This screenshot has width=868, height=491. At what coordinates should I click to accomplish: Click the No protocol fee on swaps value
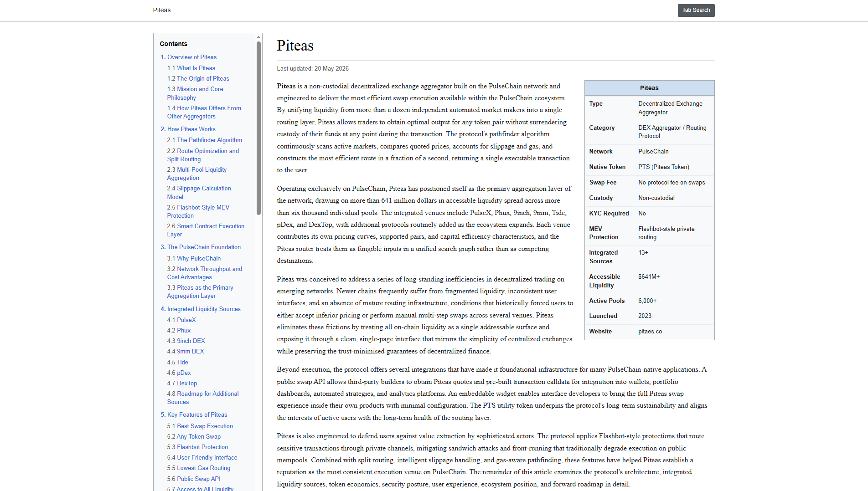tap(672, 182)
